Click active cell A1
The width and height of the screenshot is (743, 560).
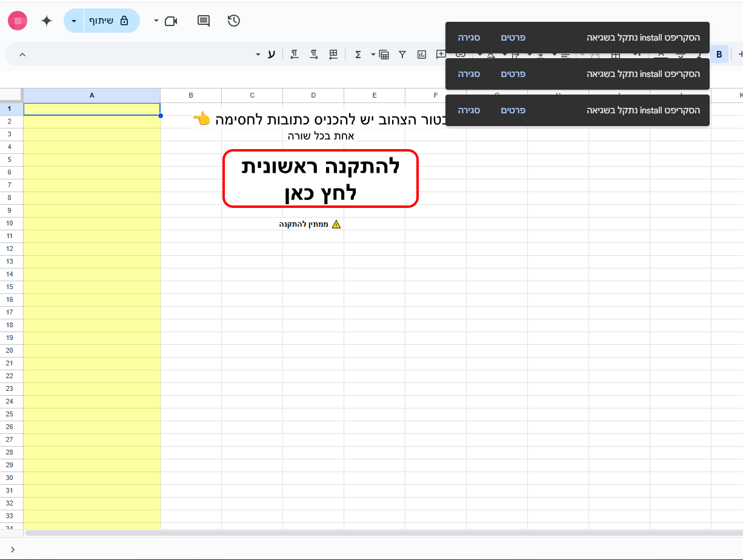pyautogui.click(x=92, y=109)
